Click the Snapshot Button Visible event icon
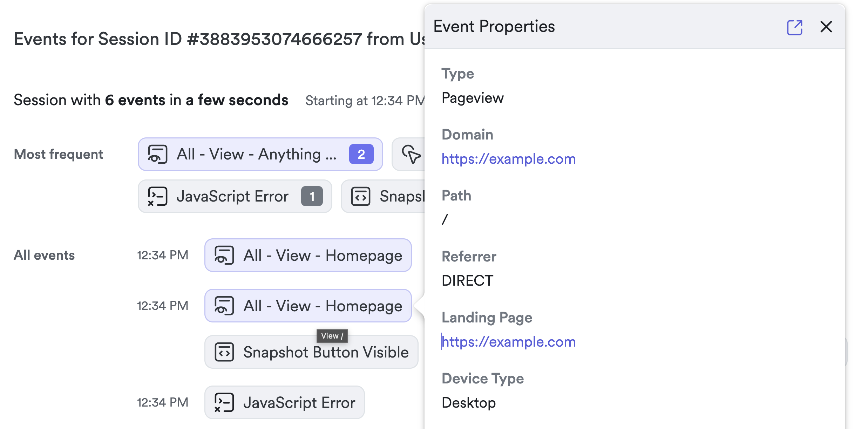This screenshot has height=429, width=868. [x=224, y=352]
